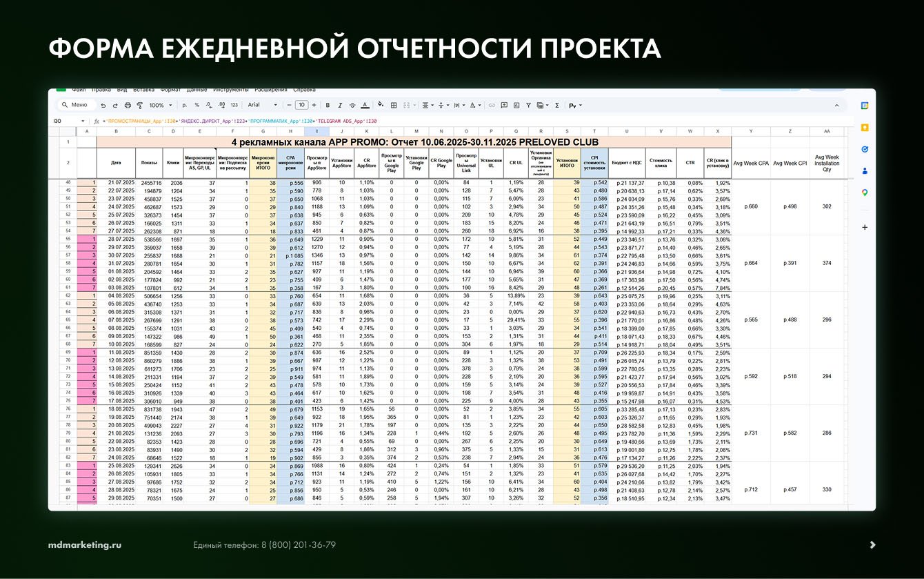Open Contacts in the side panel
924x579 pixels.
pos(865,170)
